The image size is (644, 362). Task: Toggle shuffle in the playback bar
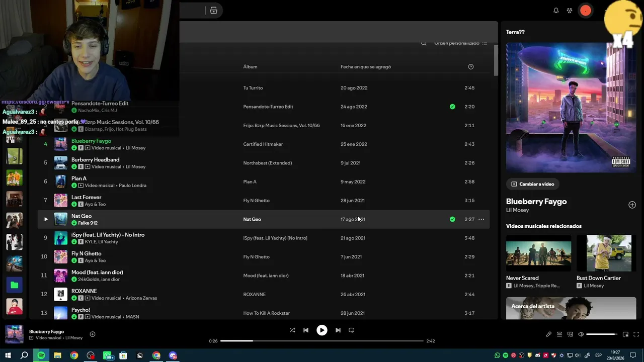tap(292, 330)
